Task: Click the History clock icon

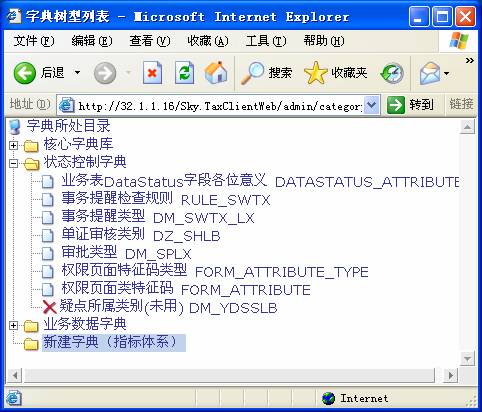Action: pyautogui.click(x=392, y=73)
